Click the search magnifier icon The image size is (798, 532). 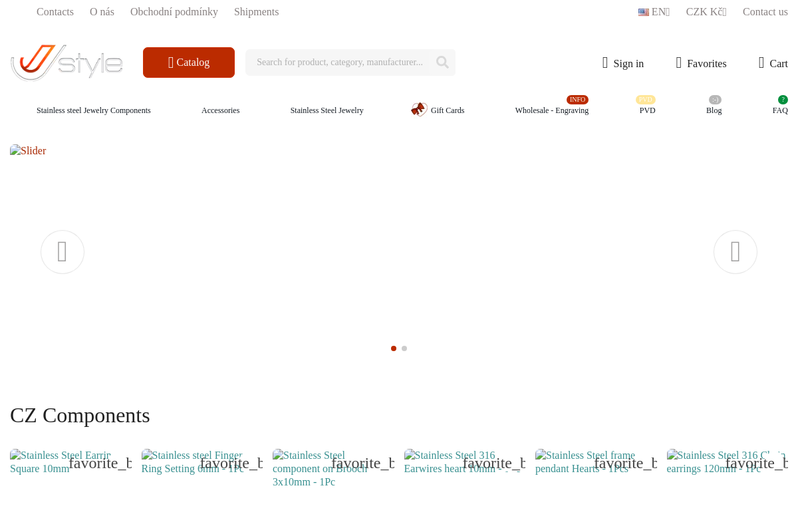pos(442,63)
